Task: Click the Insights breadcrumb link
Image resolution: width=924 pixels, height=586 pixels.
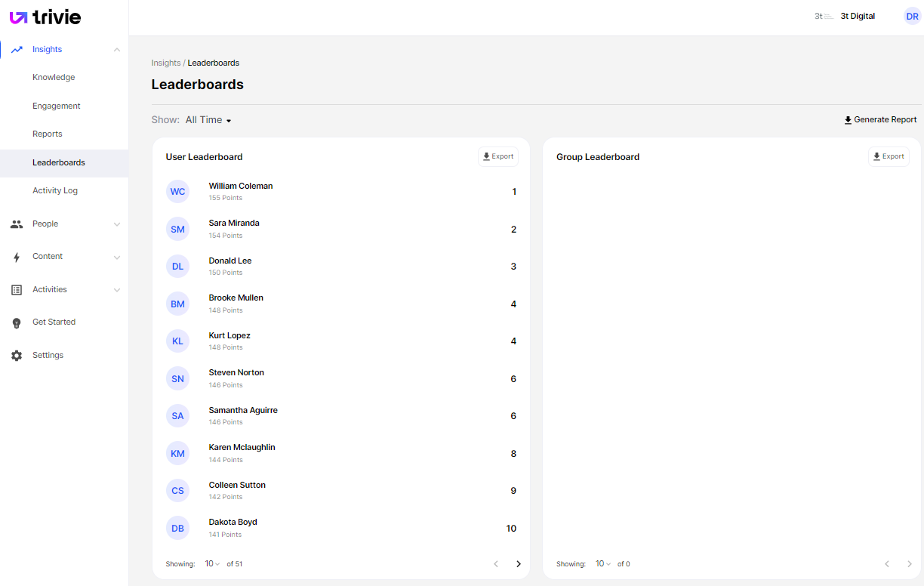Action: click(x=165, y=63)
